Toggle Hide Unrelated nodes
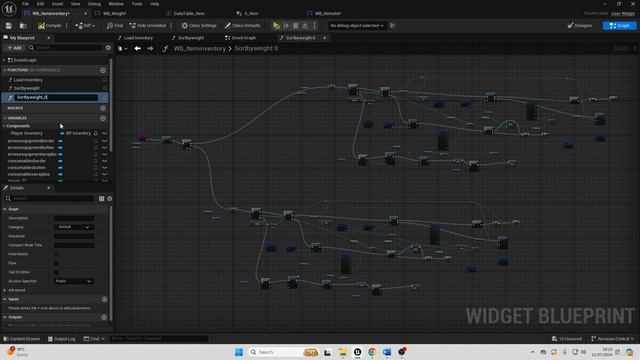The width and height of the screenshot is (640, 360). (148, 26)
